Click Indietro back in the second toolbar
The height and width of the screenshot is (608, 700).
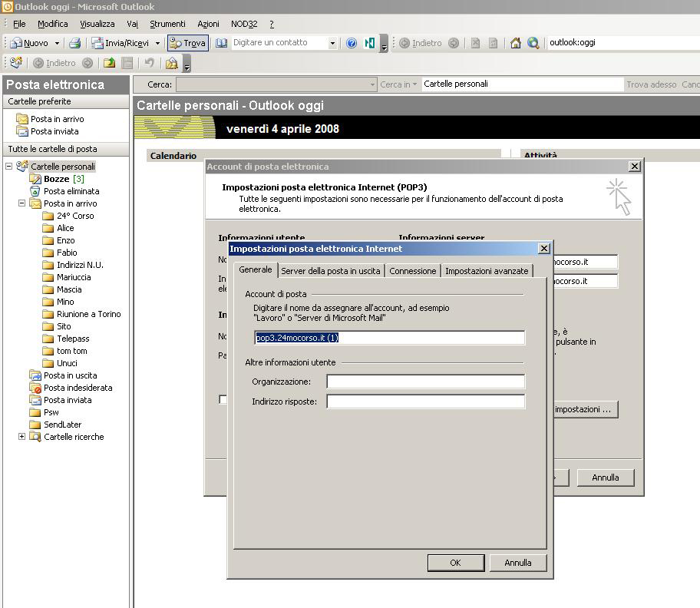(54, 63)
